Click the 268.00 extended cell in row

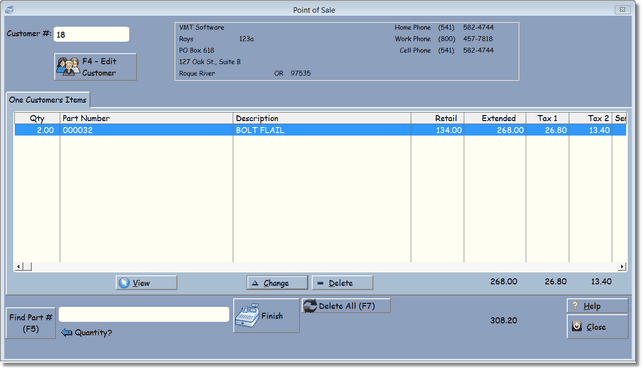click(495, 130)
